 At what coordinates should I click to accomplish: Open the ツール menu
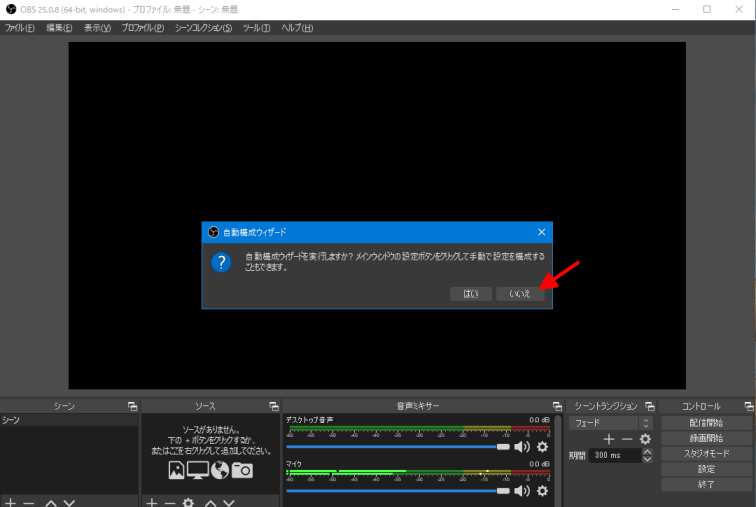[256, 28]
